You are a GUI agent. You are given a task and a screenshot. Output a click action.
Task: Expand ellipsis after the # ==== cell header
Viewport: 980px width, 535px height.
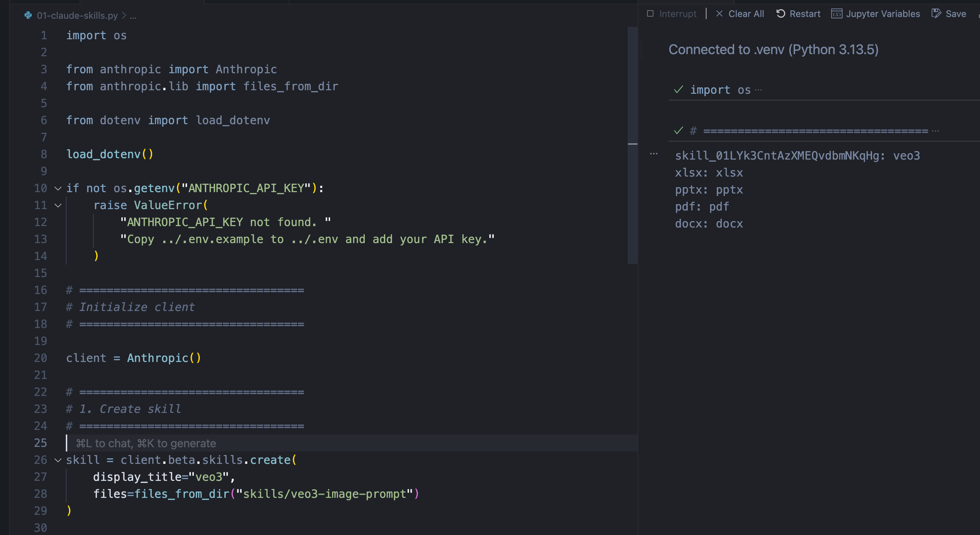(x=935, y=131)
